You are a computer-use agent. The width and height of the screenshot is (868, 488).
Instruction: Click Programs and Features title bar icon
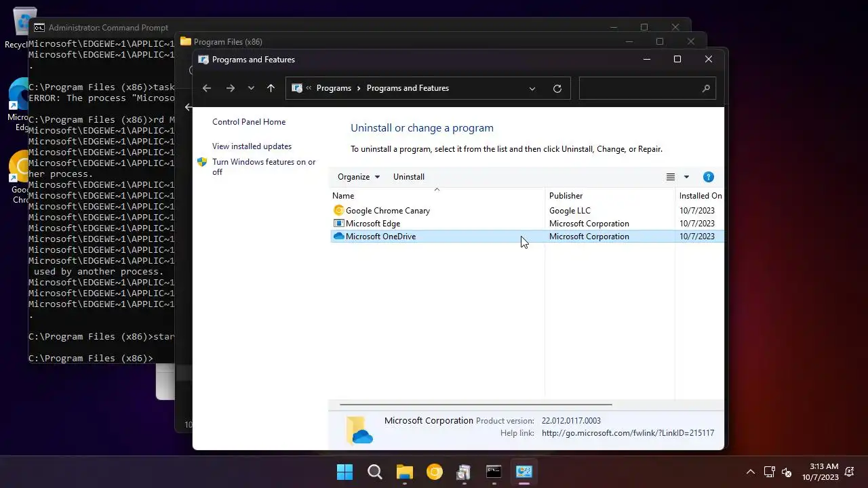coord(203,60)
